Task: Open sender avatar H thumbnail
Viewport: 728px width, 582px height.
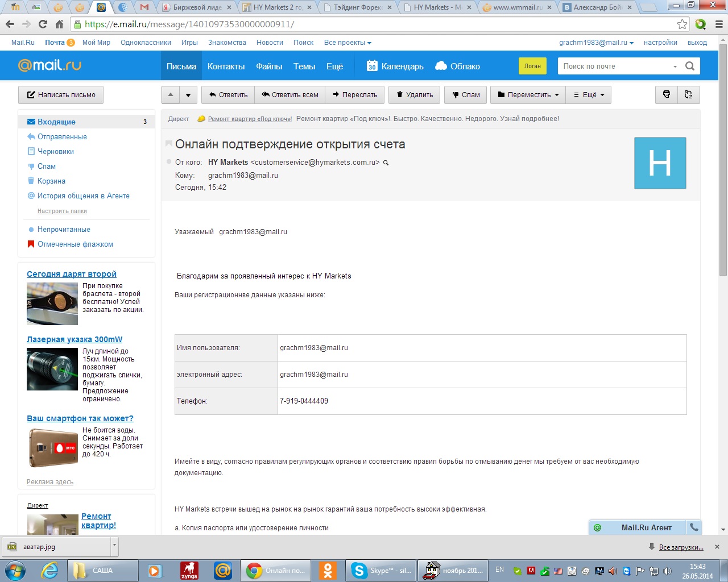Action: (660, 163)
